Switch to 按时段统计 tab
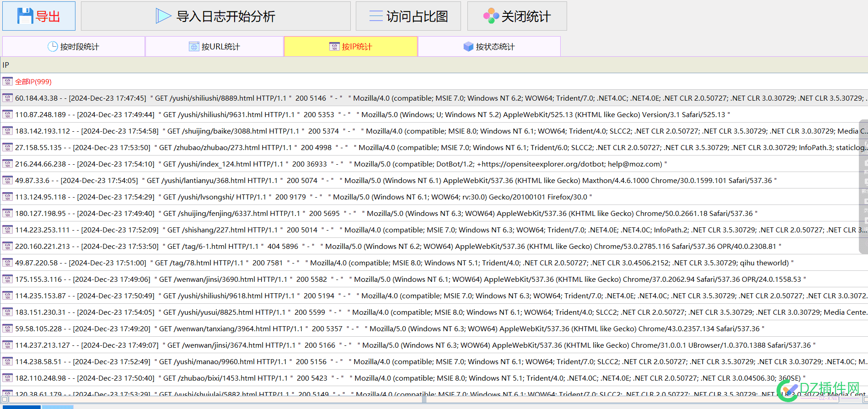This screenshot has width=868, height=409. pyautogui.click(x=74, y=46)
